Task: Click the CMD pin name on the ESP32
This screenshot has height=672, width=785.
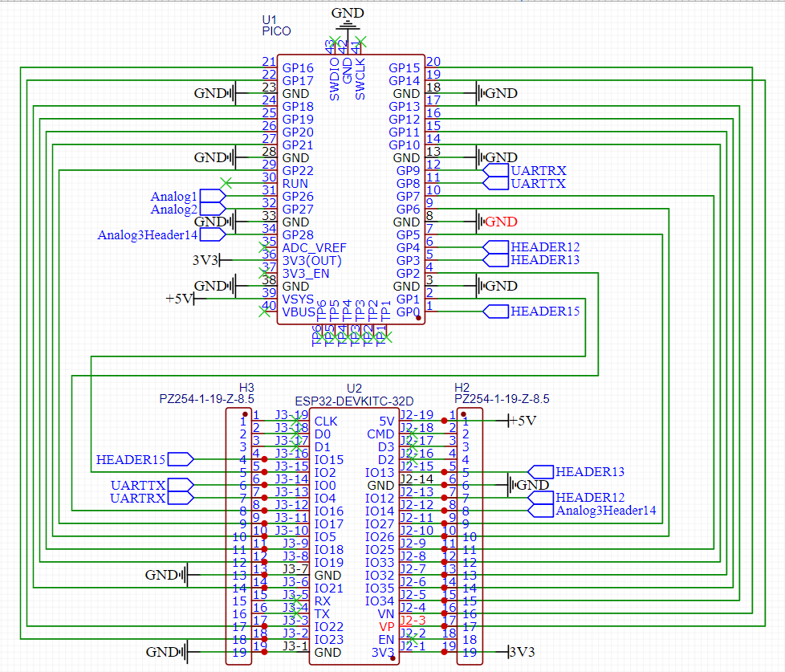Action: 380,434
